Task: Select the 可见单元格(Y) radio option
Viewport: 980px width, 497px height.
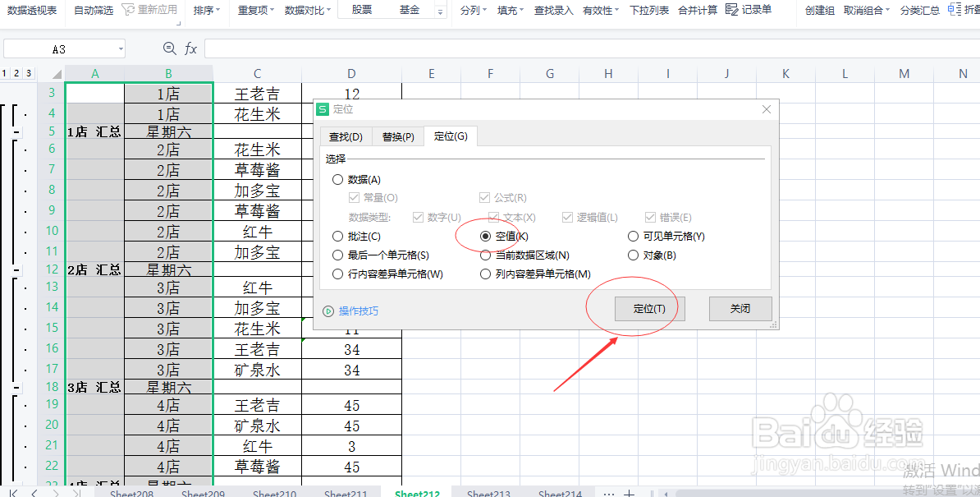Action: point(633,237)
